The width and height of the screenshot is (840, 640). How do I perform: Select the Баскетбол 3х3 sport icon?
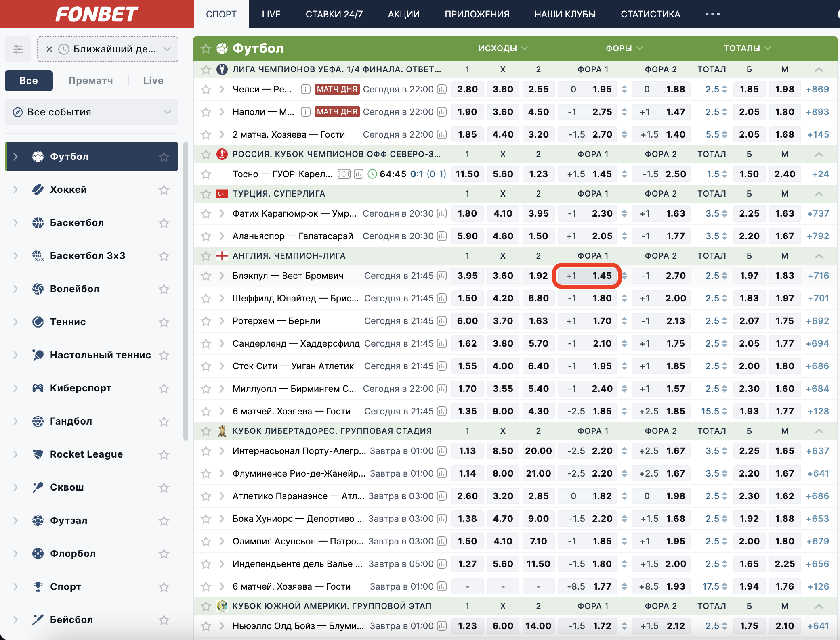(x=38, y=256)
